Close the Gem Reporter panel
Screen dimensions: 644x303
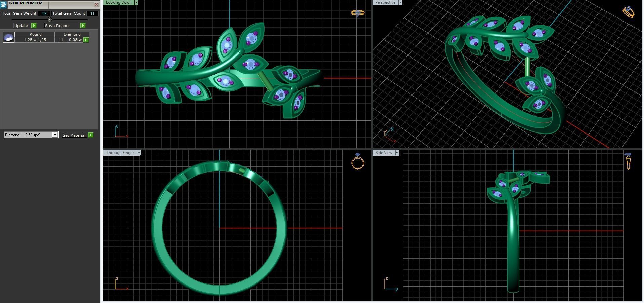pyautogui.click(x=96, y=4)
